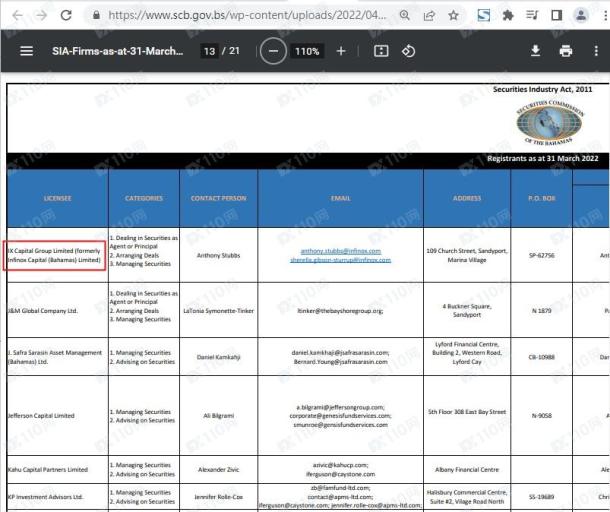Viewport: 610px width, 512px height.
Task: Click the CATEGORIES column header
Action: pos(144,198)
